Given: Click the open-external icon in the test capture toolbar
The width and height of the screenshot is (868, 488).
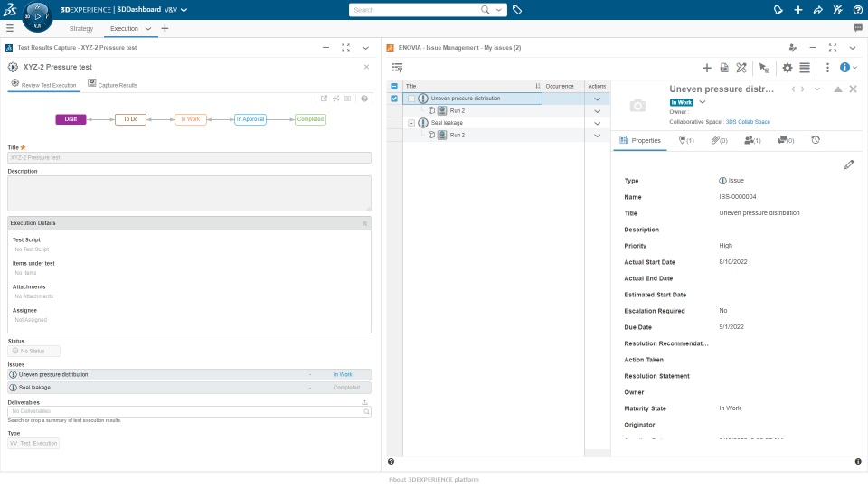Looking at the screenshot, I should [x=324, y=99].
